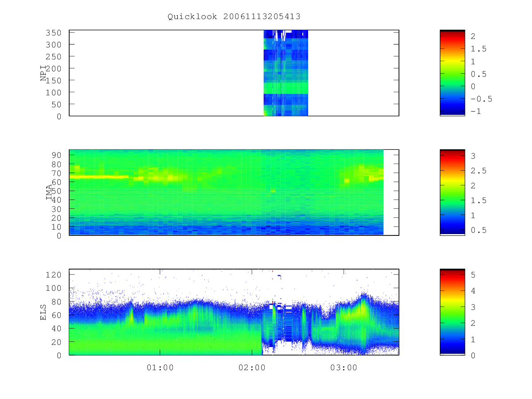Click the '-0.5' label on NPI color bar
Viewport: 532px width, 399px height.
pos(481,99)
